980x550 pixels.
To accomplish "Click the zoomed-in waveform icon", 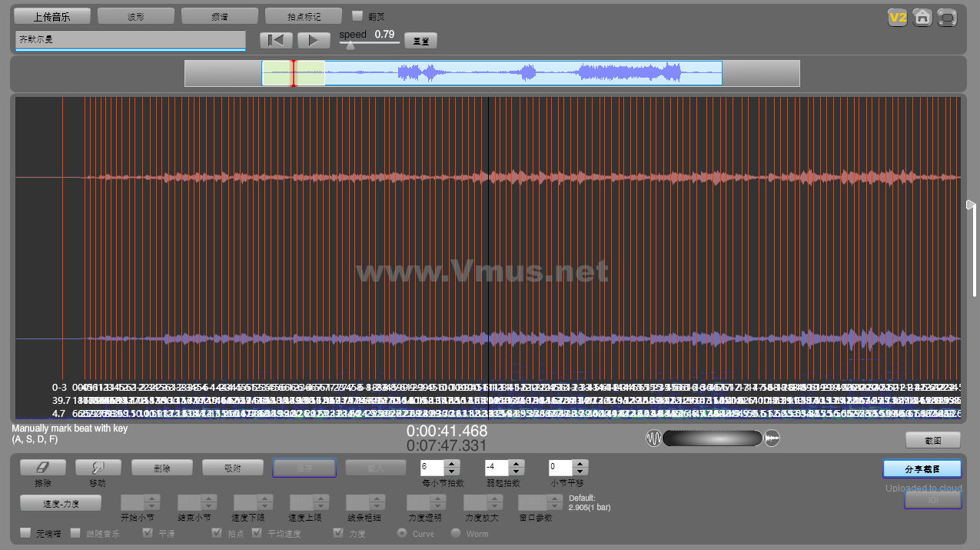I will [772, 438].
